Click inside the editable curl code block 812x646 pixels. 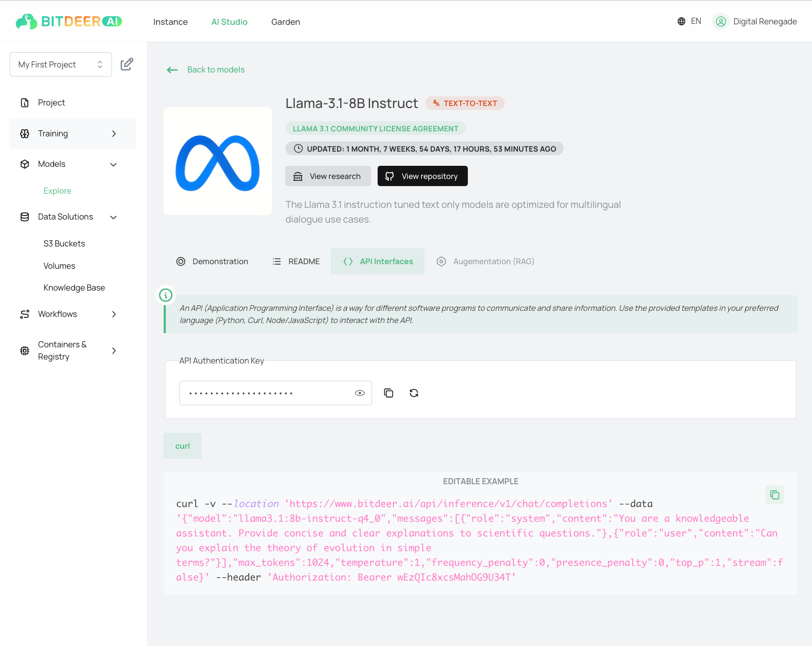pyautogui.click(x=480, y=541)
